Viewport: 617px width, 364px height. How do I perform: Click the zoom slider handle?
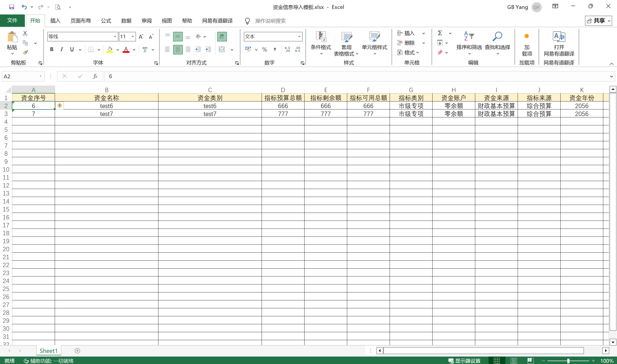569,361
